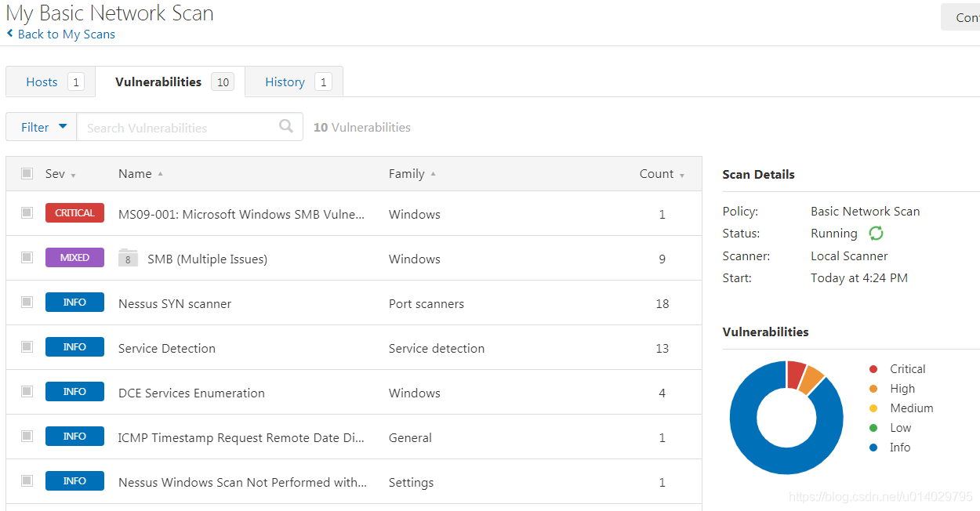Image resolution: width=980 pixels, height=511 pixels.
Task: Click the search magnifier icon
Action: (x=286, y=126)
